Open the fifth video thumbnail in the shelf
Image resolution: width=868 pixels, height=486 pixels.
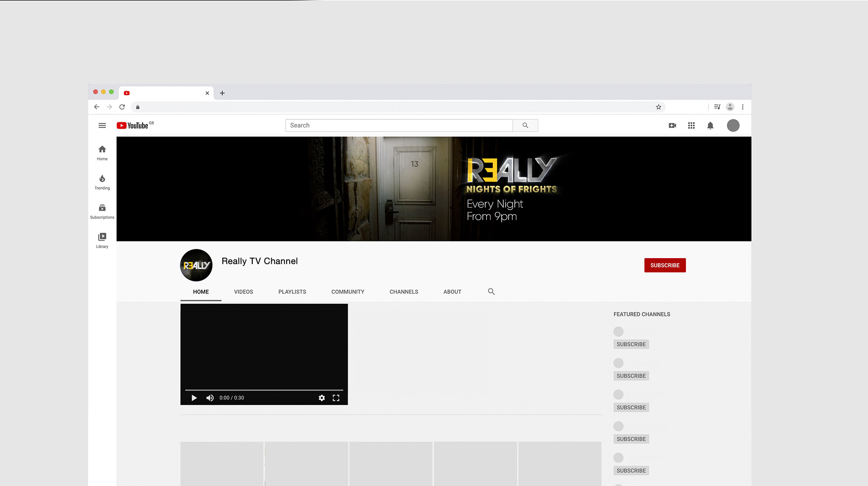point(560,464)
